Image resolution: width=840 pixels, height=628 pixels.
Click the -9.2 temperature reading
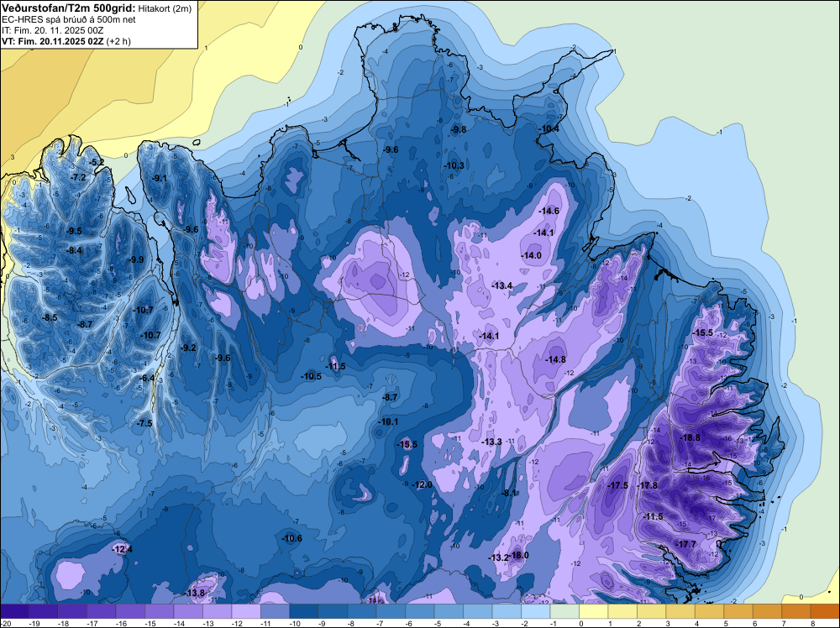point(188,348)
